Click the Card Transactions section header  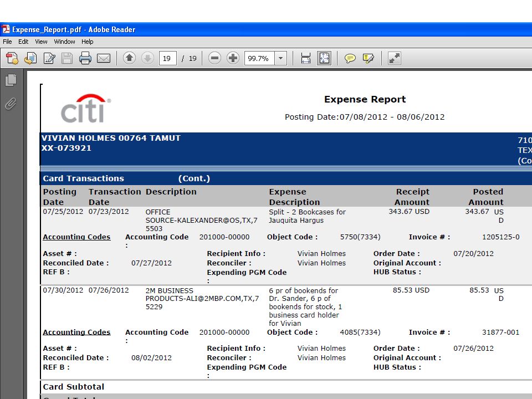pyautogui.click(x=84, y=178)
